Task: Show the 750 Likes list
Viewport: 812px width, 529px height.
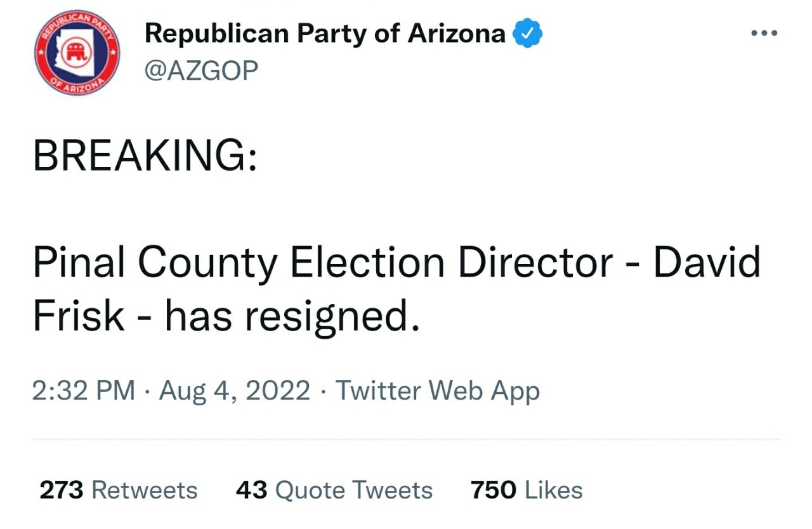Action: coord(527,490)
